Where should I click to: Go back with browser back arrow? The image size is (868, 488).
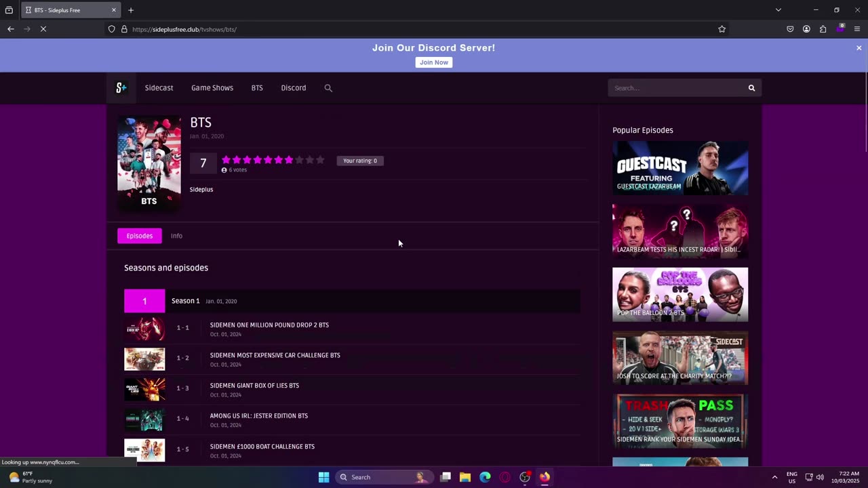click(11, 29)
